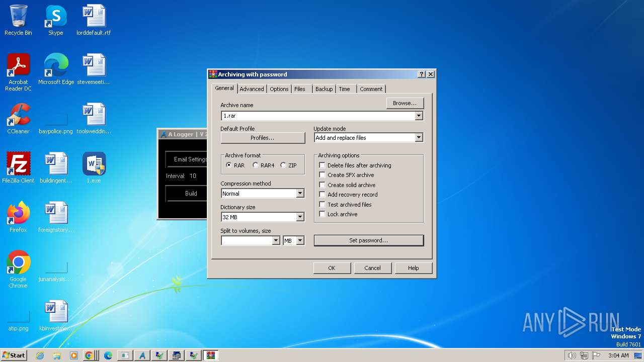Open Windows Media Player taskbar icon
This screenshot has width=644, height=362.
pos(73,355)
